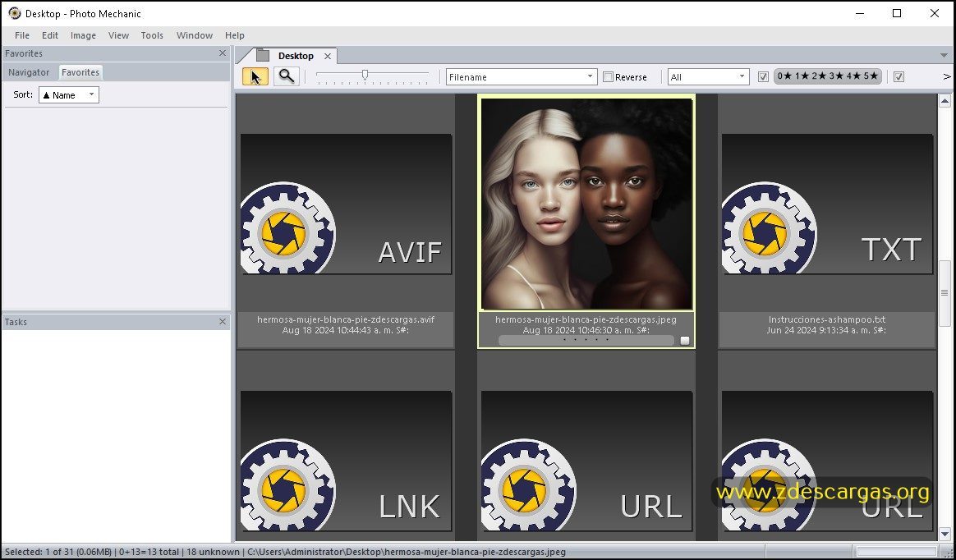
Task: Open the Filename sort dropdown
Action: click(522, 77)
